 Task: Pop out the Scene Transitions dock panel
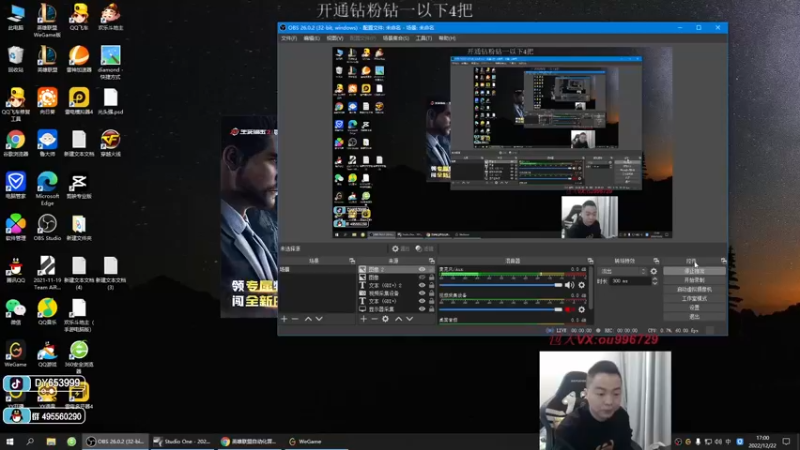coord(656,261)
